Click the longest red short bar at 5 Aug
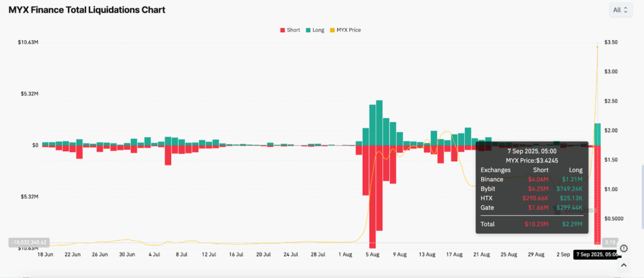Image resolution: width=644 pixels, height=278 pixels. [372, 197]
